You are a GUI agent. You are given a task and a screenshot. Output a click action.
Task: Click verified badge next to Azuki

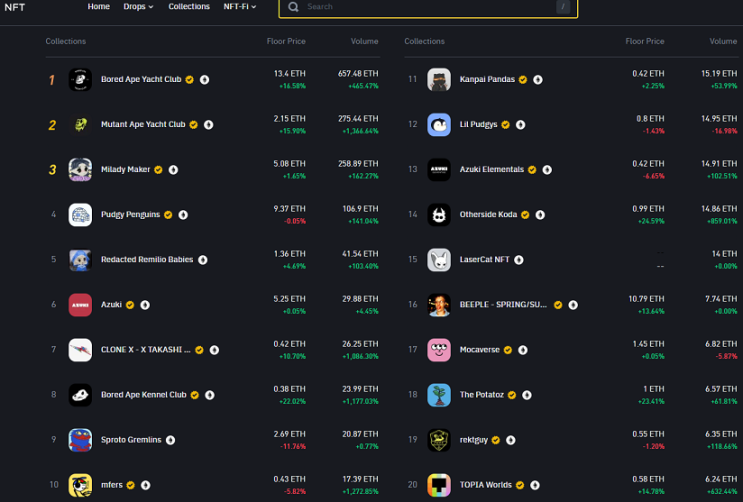pyautogui.click(x=130, y=305)
